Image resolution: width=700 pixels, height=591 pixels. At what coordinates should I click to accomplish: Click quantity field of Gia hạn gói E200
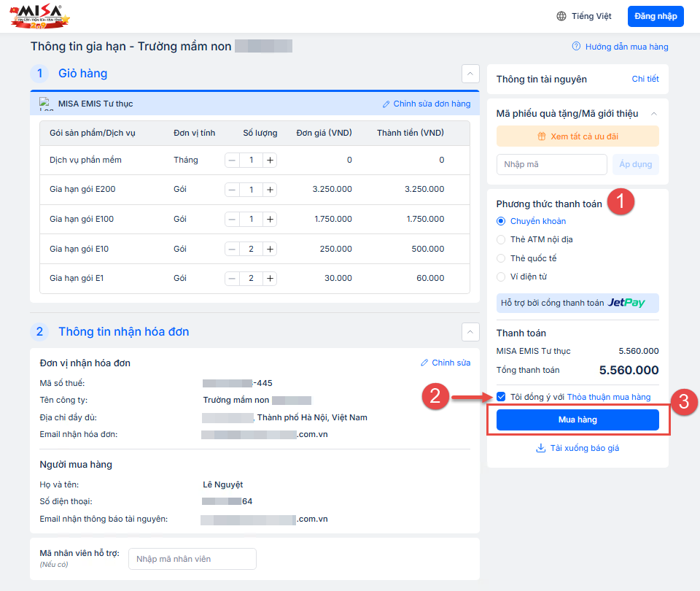(x=251, y=190)
